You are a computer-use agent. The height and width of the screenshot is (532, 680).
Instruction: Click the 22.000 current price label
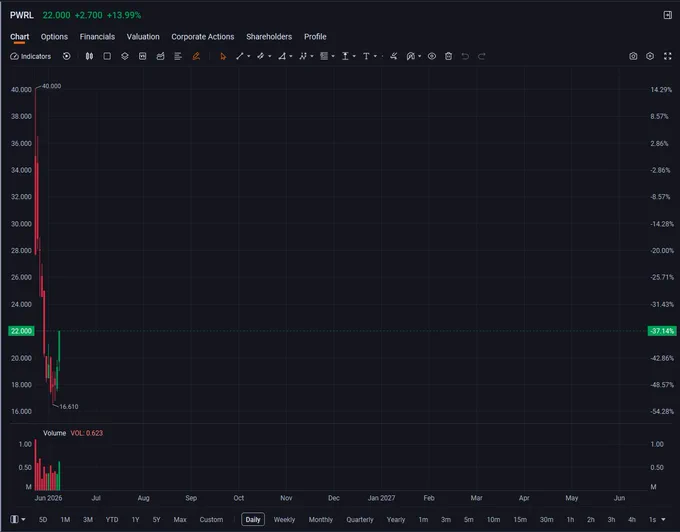21,331
